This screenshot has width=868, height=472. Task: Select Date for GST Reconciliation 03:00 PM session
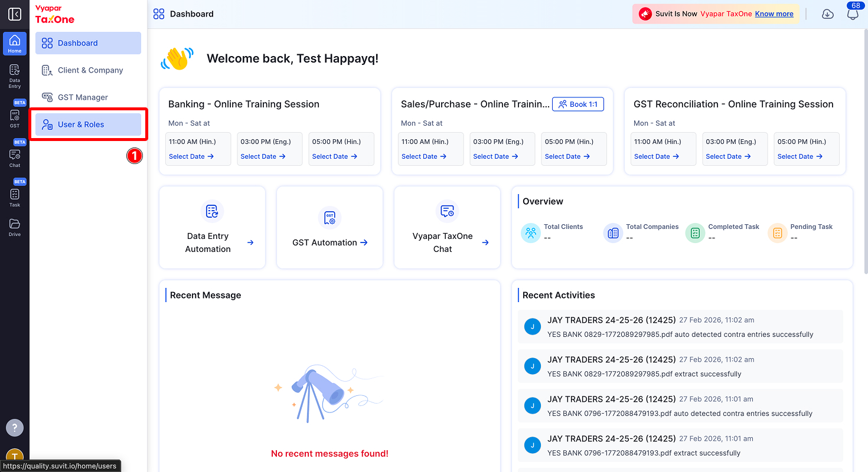(x=728, y=156)
